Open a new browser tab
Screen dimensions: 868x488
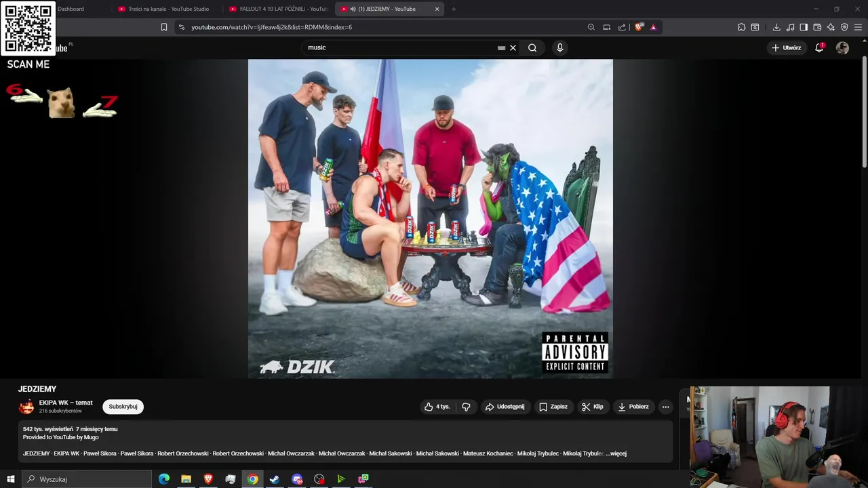pos(454,9)
